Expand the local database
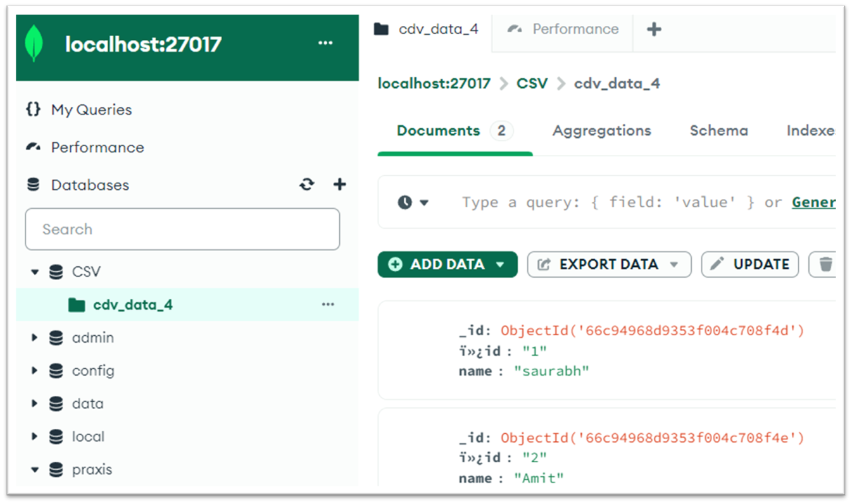 coord(35,436)
